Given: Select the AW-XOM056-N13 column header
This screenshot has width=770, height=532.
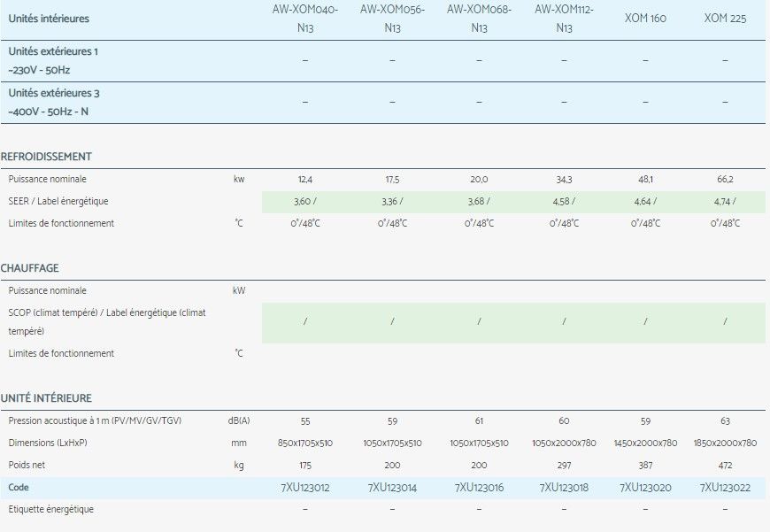Looking at the screenshot, I should (x=392, y=19).
